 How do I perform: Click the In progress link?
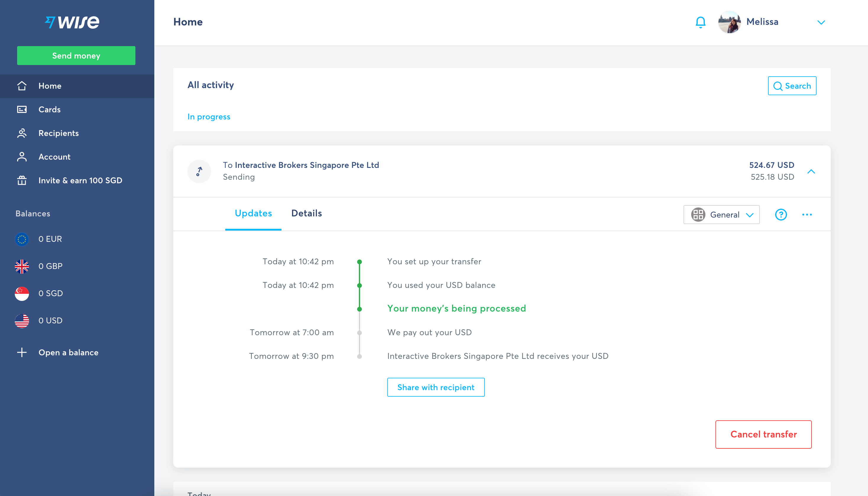(209, 117)
